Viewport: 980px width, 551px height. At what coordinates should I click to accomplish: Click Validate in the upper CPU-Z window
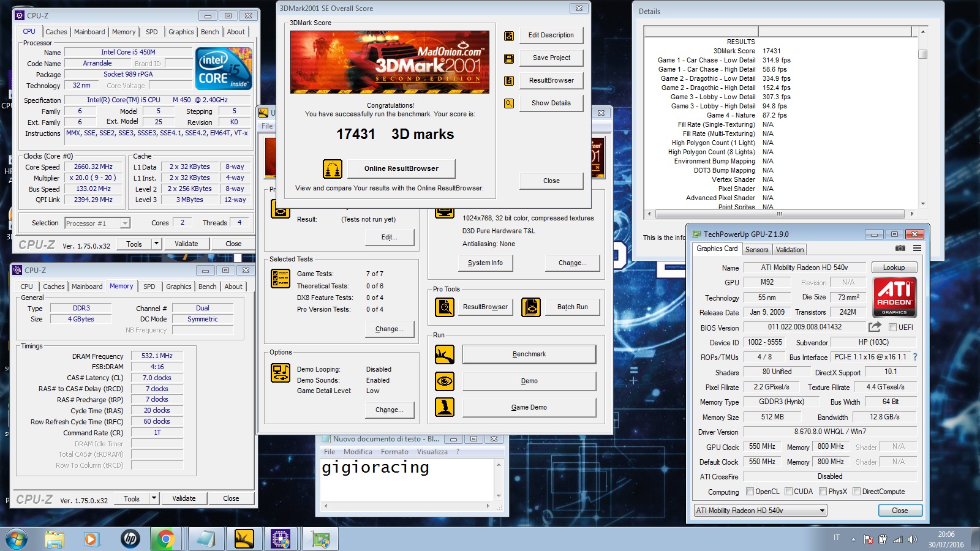[186, 244]
